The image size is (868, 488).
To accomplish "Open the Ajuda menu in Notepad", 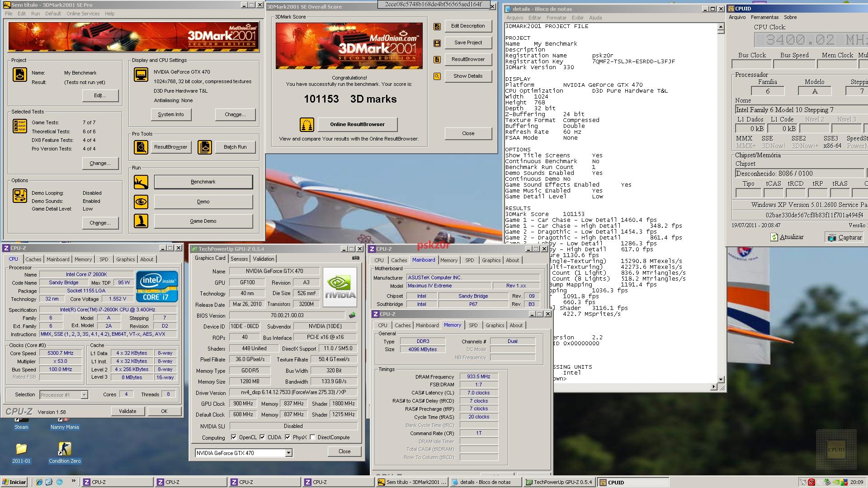I will (x=595, y=18).
